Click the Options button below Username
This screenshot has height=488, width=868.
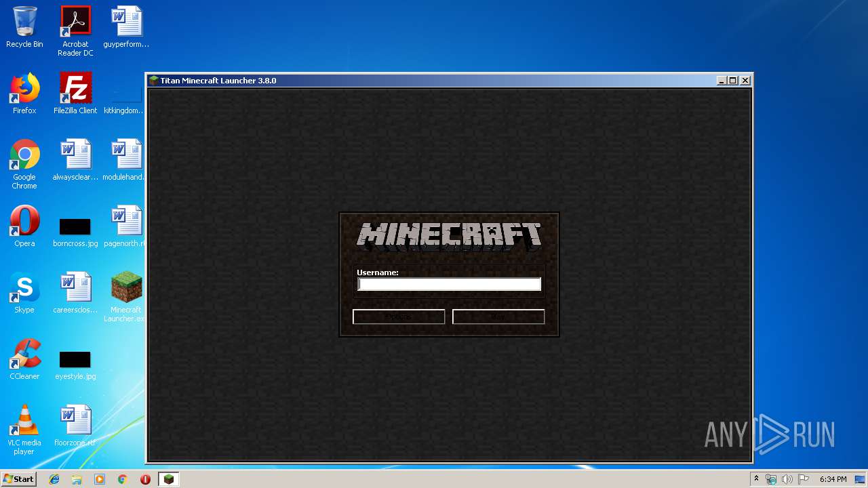(399, 317)
